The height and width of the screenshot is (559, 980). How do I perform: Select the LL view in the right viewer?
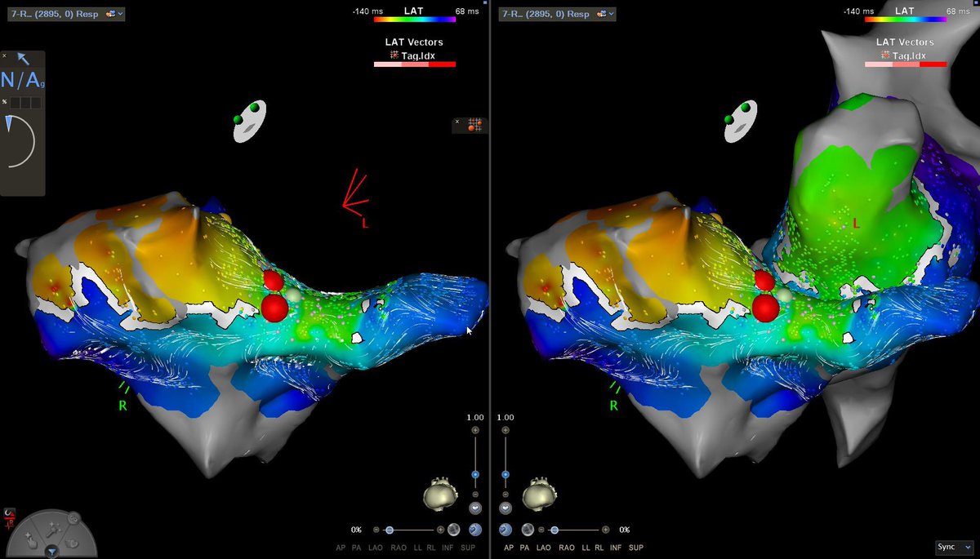[586, 548]
